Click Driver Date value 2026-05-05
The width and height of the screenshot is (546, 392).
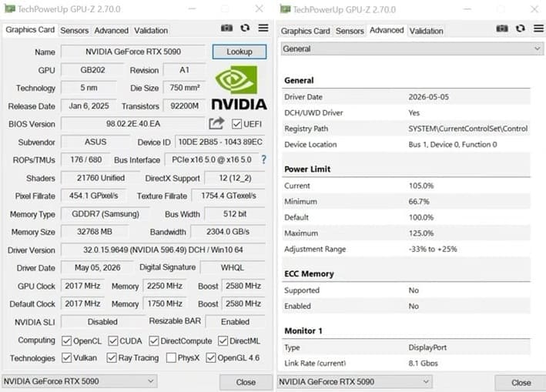point(428,97)
